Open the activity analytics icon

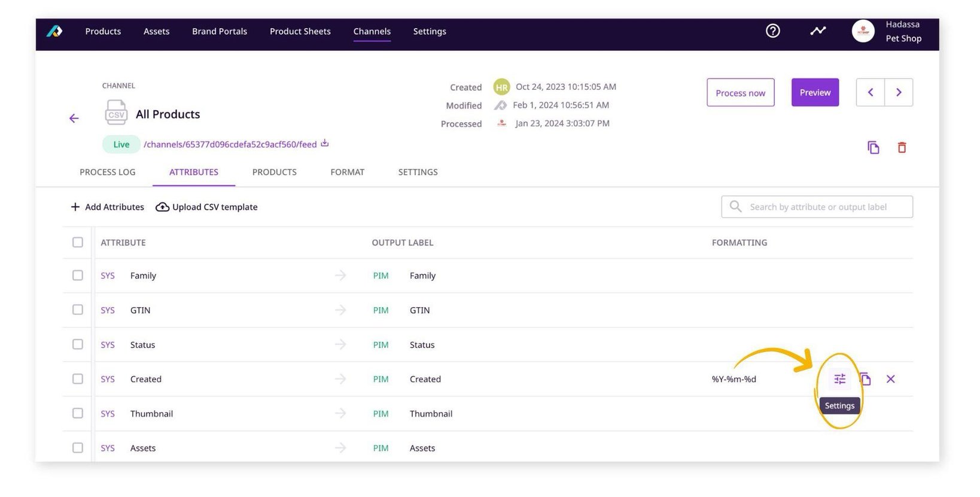(817, 31)
